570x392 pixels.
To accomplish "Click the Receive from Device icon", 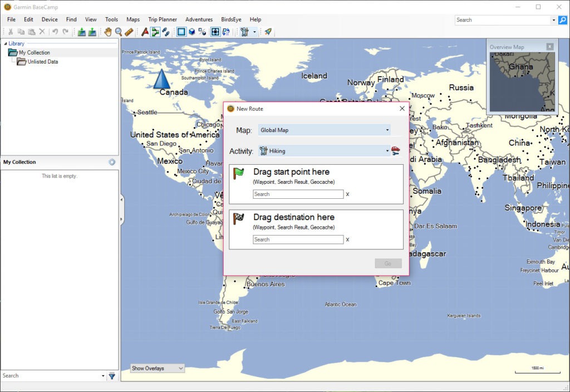I will (x=92, y=32).
